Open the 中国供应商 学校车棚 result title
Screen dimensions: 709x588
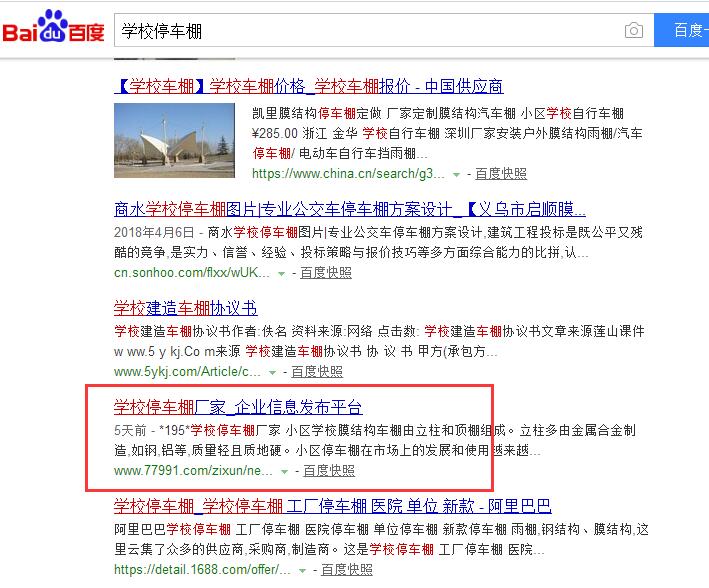309,86
